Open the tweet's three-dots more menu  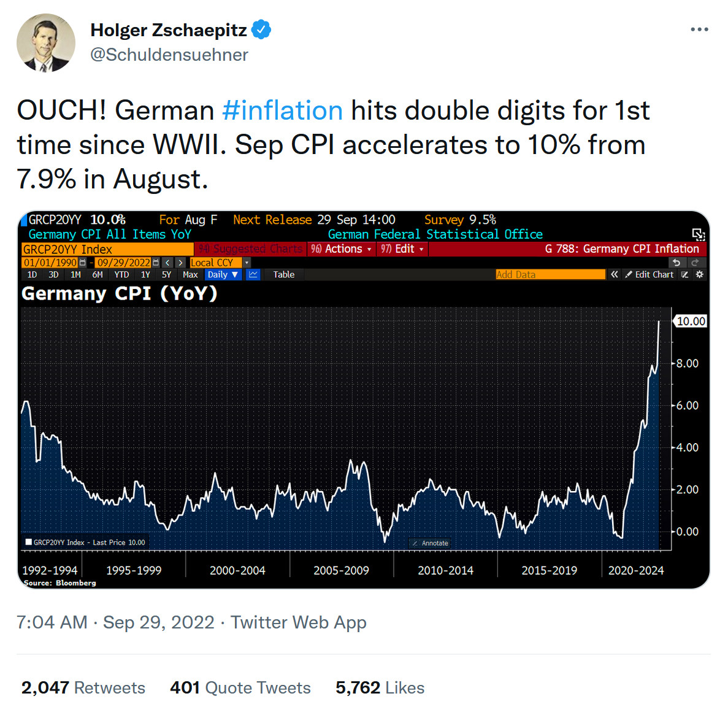click(699, 29)
